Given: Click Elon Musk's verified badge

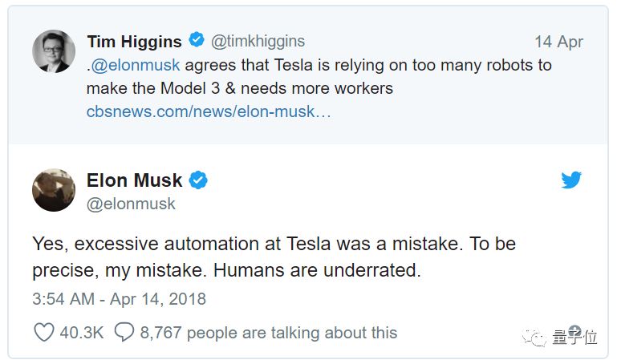Looking at the screenshot, I should point(198,180).
